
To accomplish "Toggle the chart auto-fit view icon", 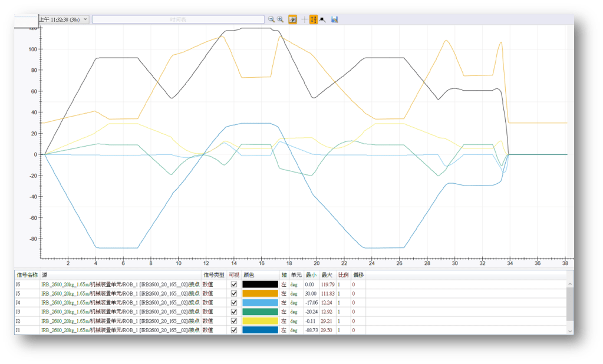I will coord(293,19).
